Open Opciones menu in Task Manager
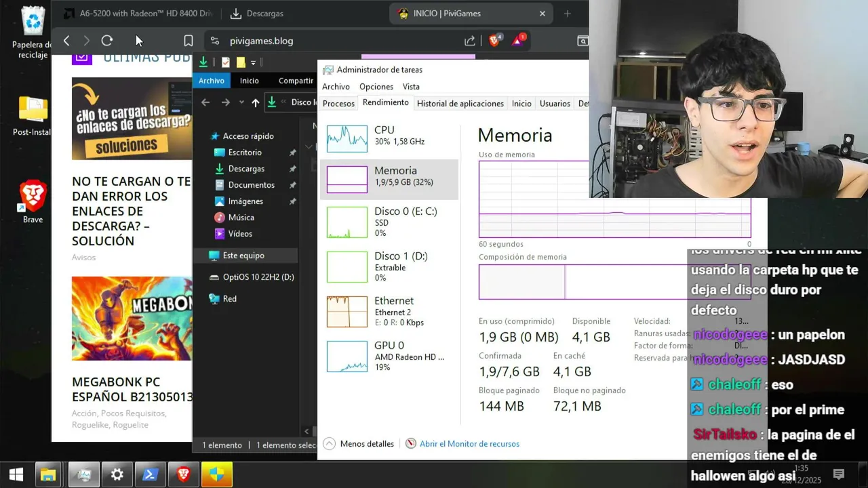The width and height of the screenshot is (868, 488). point(376,87)
